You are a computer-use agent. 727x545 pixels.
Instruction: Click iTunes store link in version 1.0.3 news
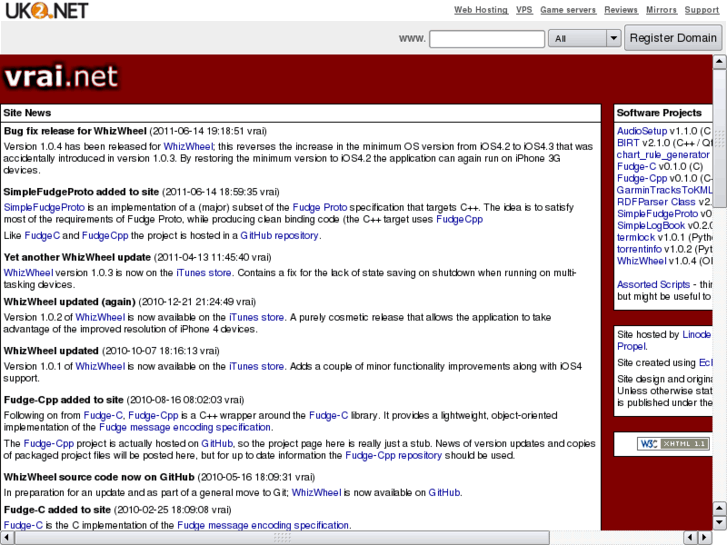pos(204,273)
